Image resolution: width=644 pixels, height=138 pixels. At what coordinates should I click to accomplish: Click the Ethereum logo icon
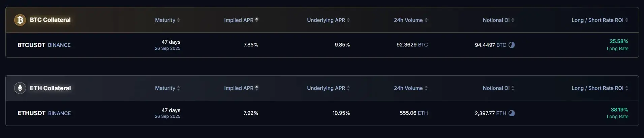(20, 88)
